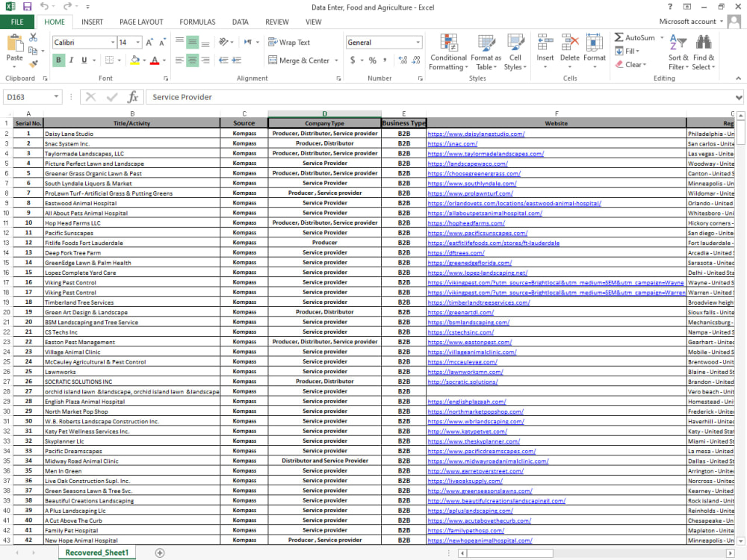This screenshot has width=747, height=560.
Task: Toggle Center horizontal alignment
Action: coord(193,60)
